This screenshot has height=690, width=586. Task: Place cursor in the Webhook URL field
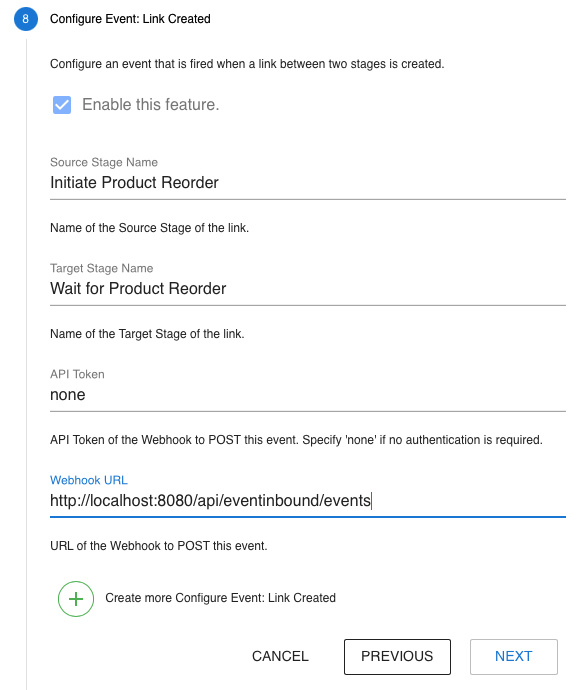308,501
